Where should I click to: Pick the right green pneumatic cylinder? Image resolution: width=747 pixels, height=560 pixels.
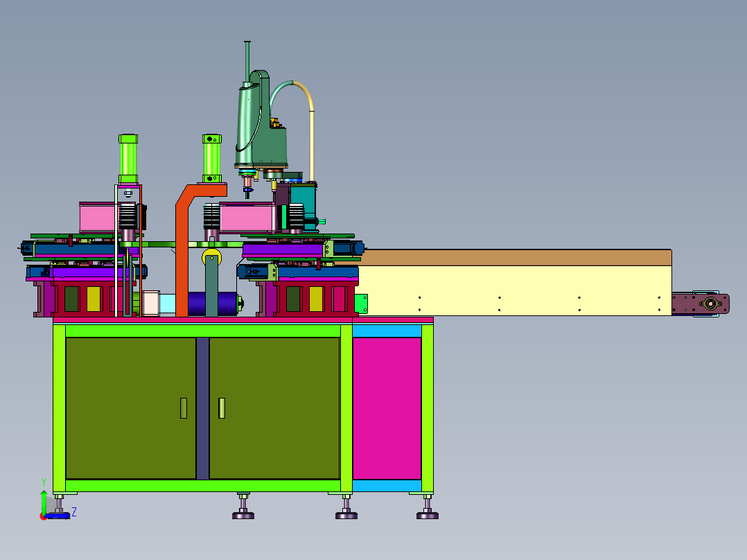pos(212,158)
